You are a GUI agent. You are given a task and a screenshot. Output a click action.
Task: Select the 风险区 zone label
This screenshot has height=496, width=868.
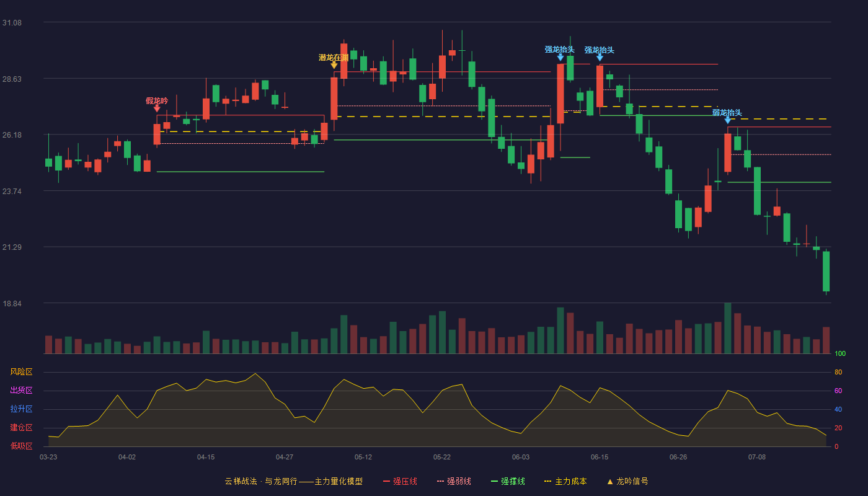pos(22,372)
